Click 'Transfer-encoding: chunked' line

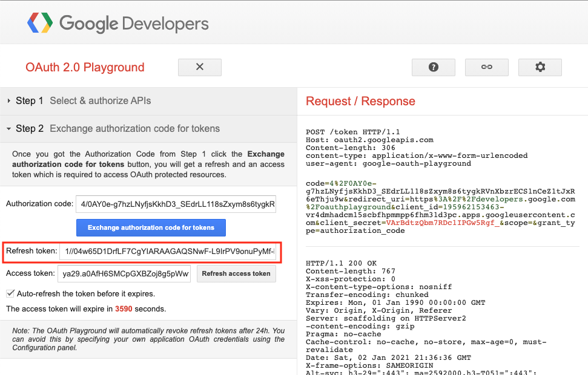[x=367, y=295]
